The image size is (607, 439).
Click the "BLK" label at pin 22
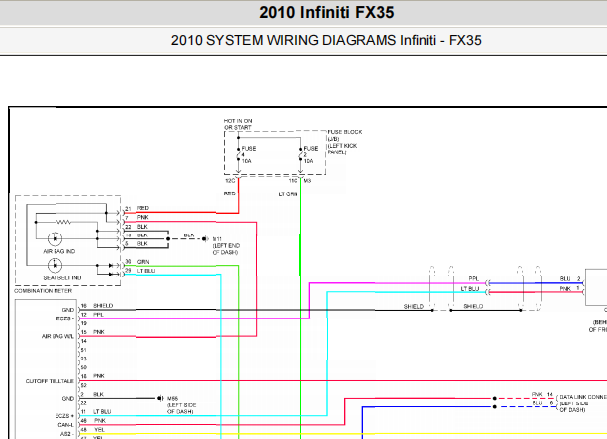pos(142,227)
